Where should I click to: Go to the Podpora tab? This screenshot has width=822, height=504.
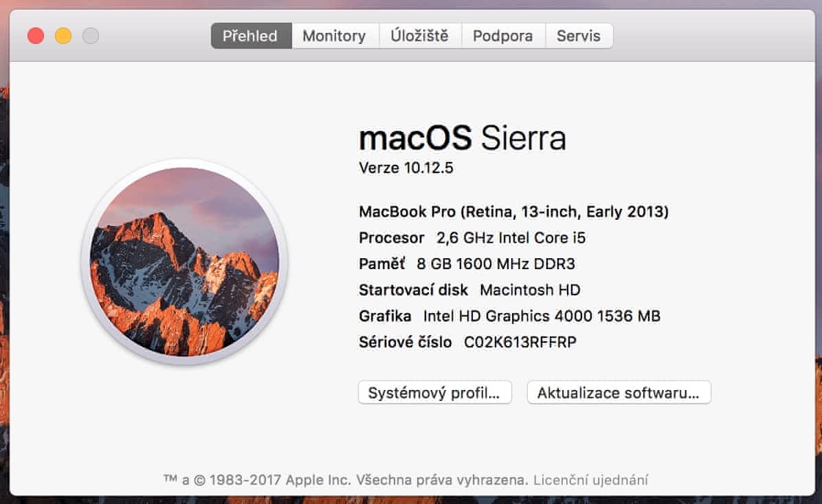pos(502,36)
